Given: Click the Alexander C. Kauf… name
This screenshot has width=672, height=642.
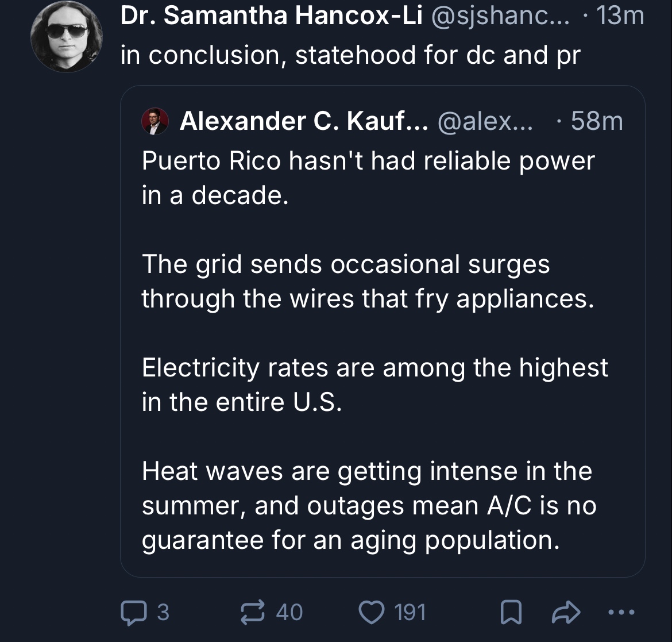Looking at the screenshot, I should 304,121.
